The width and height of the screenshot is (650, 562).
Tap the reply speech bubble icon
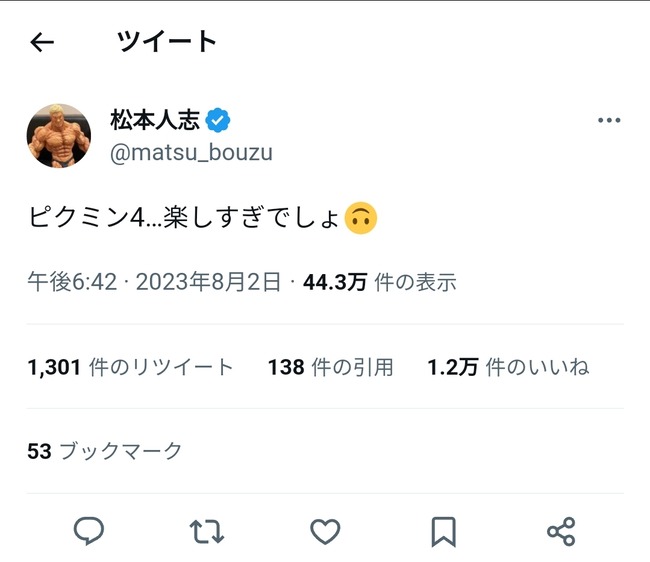point(89,531)
